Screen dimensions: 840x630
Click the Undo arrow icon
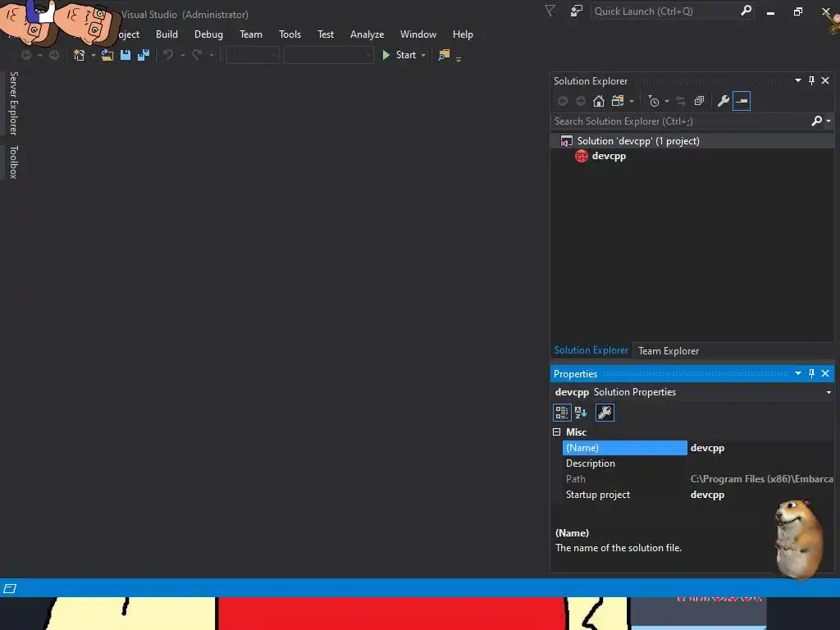(168, 55)
